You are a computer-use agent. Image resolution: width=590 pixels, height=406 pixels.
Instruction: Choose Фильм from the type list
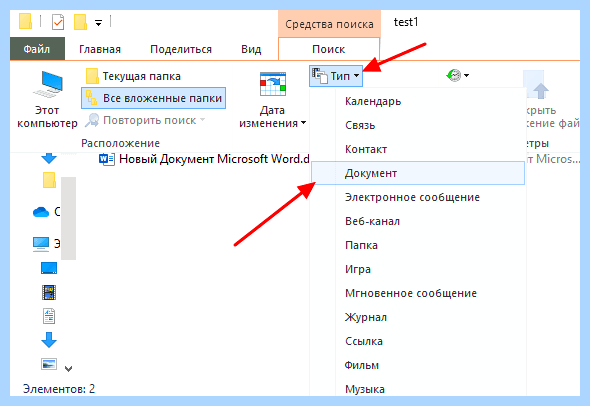417,365
